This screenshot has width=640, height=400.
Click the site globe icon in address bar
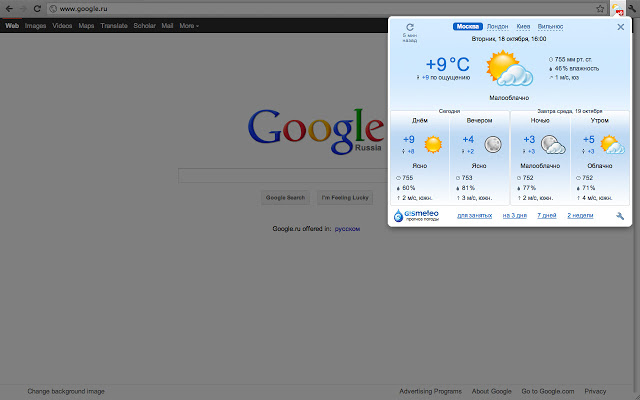point(53,9)
